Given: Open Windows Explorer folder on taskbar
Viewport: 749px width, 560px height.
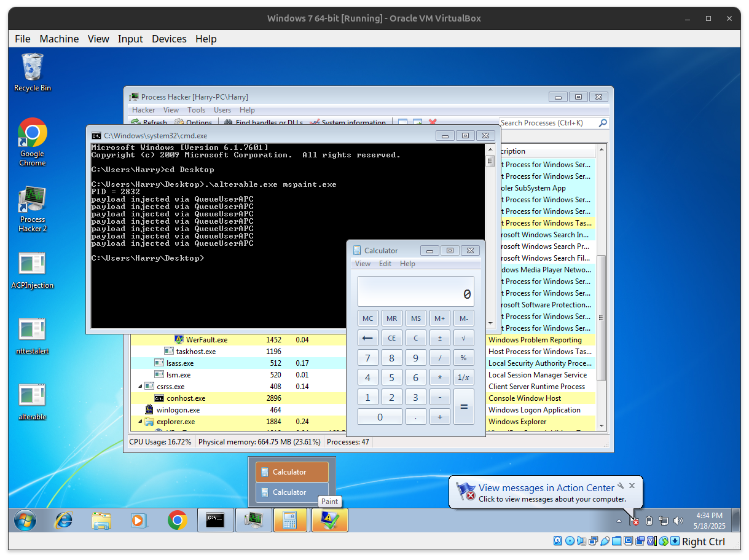Looking at the screenshot, I should coord(101,521).
